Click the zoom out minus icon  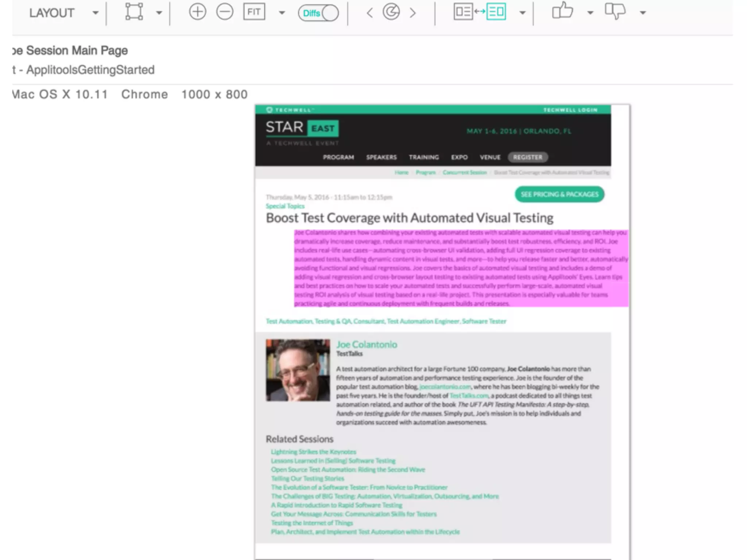[x=225, y=12]
